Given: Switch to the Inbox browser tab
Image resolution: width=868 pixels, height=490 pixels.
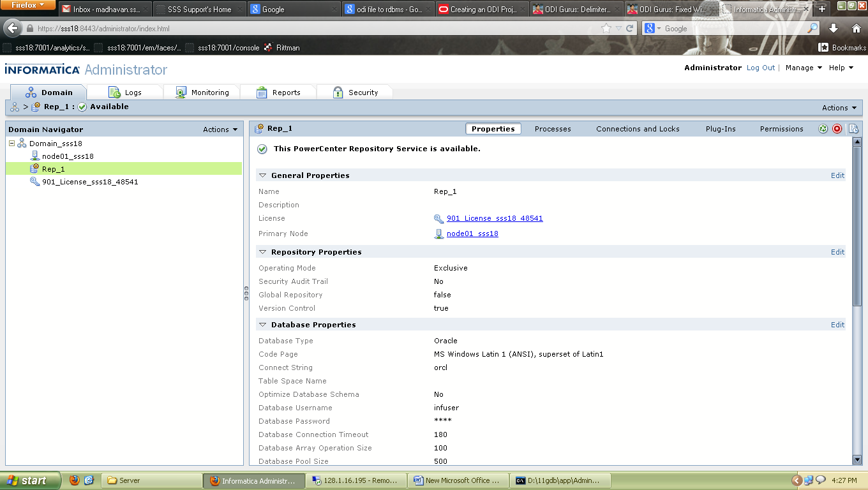Looking at the screenshot, I should pos(105,9).
